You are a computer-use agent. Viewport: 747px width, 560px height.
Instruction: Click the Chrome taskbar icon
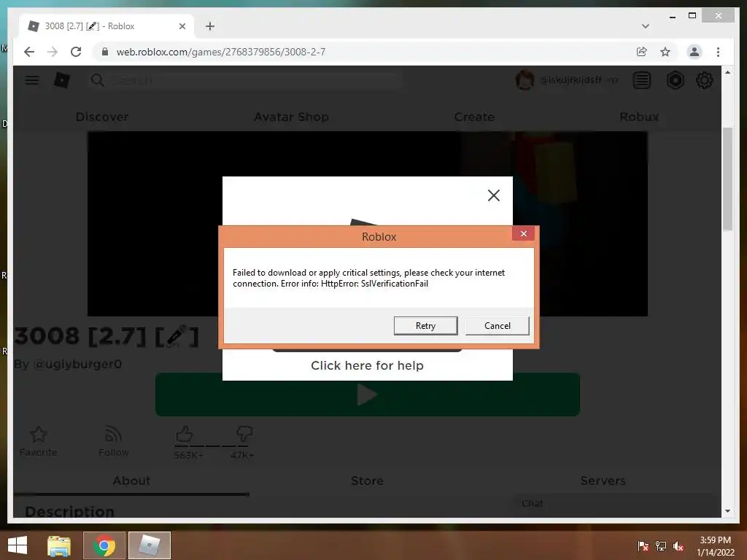click(104, 545)
